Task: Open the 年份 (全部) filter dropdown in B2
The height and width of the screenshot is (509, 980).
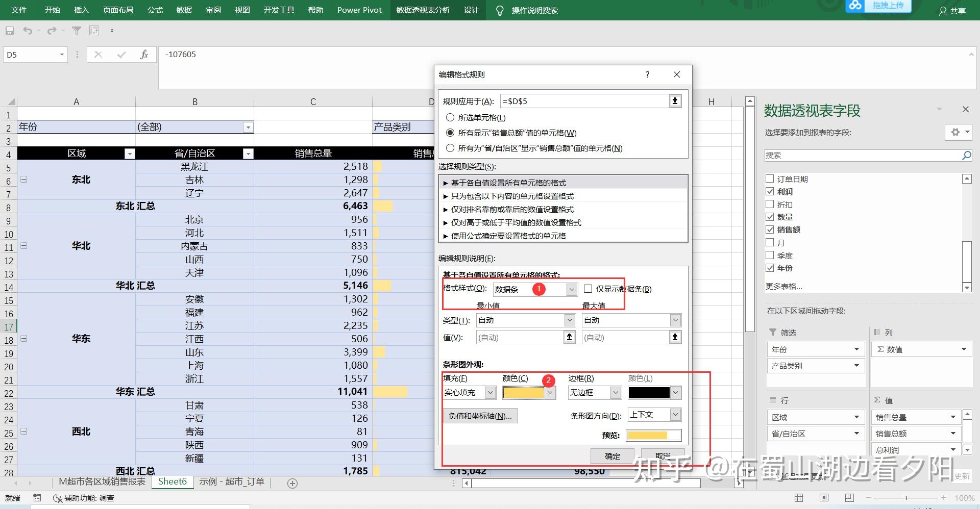Action: coord(248,127)
